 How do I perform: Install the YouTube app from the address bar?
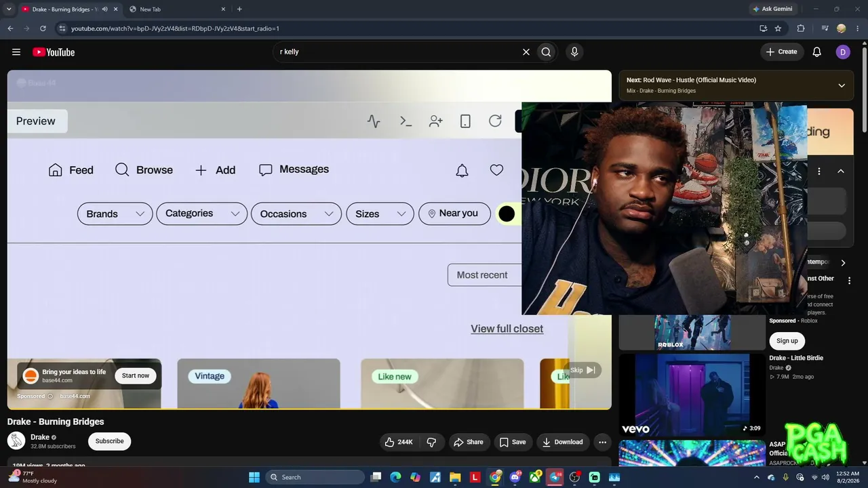pyautogui.click(x=764, y=28)
